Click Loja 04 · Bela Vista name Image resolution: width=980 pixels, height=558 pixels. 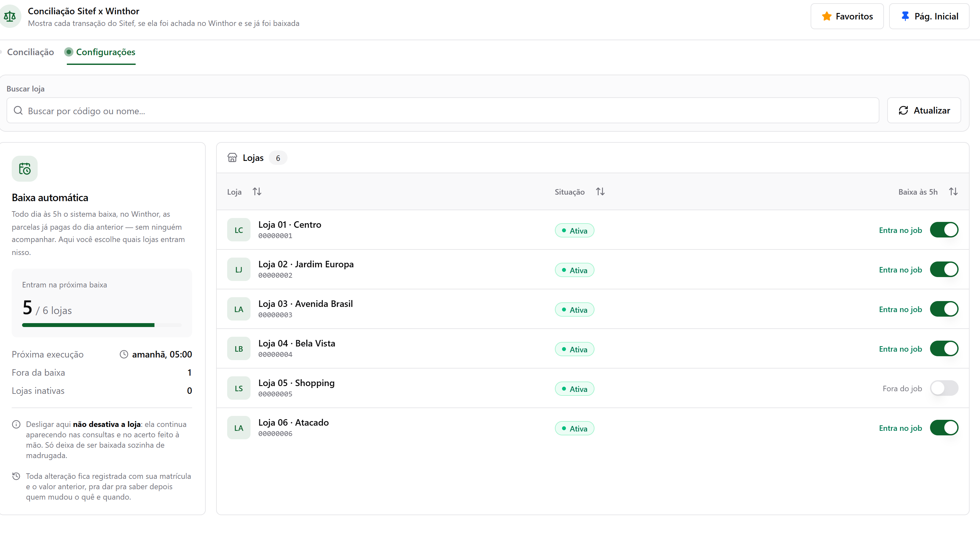pyautogui.click(x=297, y=343)
